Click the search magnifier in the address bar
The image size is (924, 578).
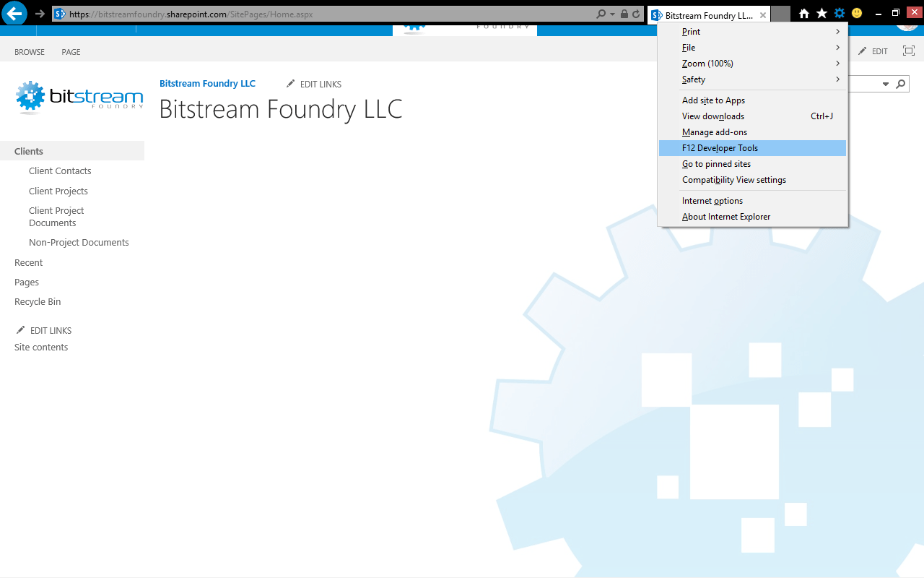pos(600,13)
